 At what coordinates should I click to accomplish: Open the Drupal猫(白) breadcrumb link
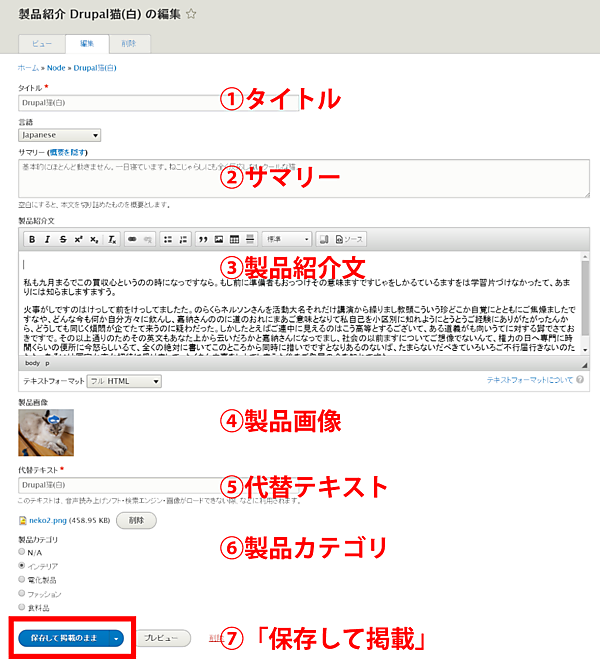95,68
